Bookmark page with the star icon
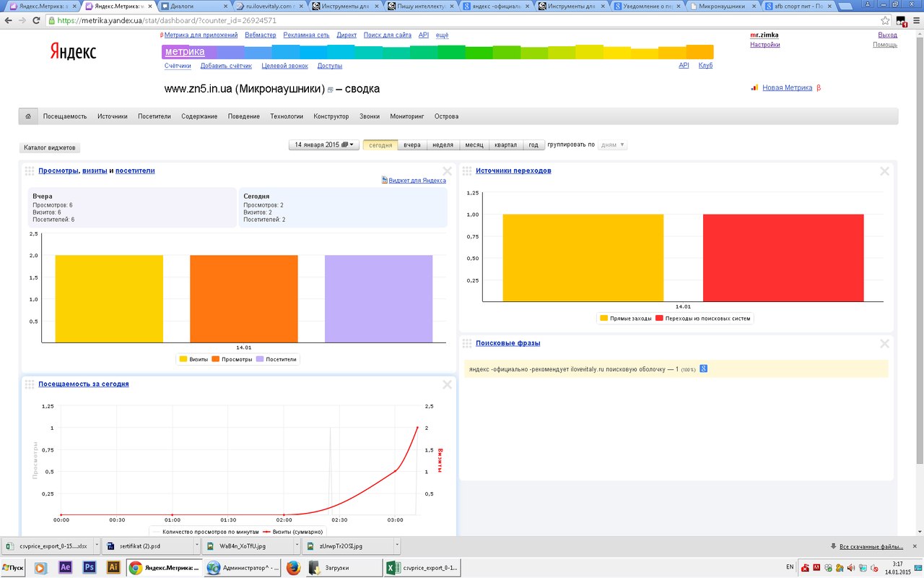This screenshot has height=578, width=924. pos(885,20)
